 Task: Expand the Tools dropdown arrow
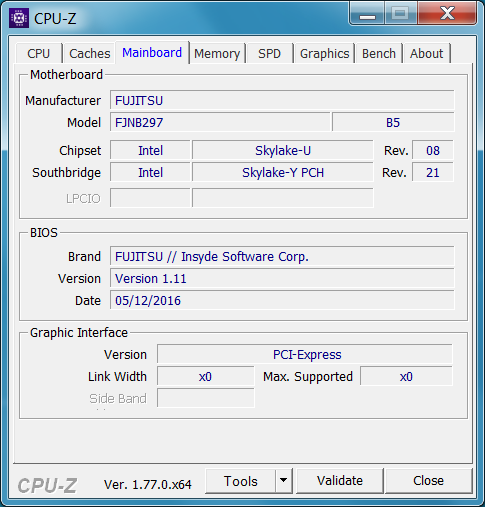coord(284,481)
